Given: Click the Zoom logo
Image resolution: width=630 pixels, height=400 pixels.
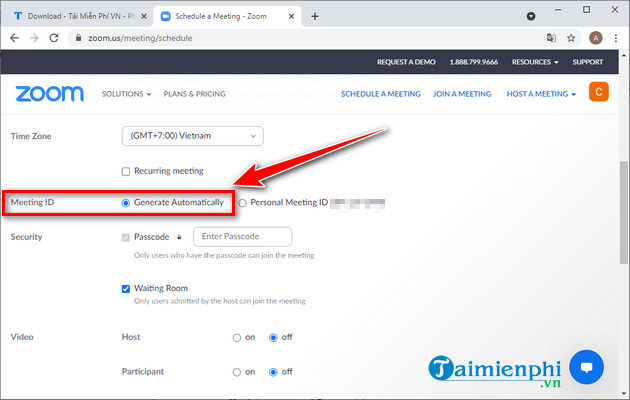Looking at the screenshot, I should coord(47,94).
